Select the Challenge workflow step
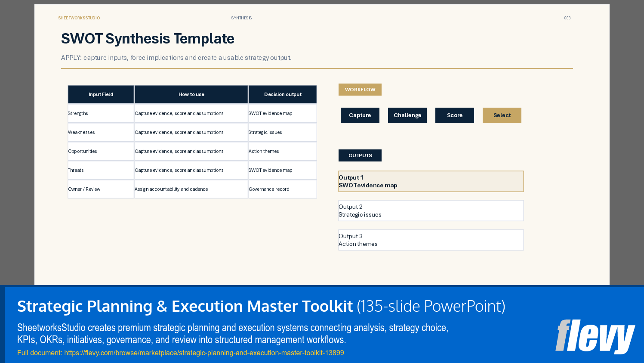This screenshot has width=644, height=363. click(x=407, y=115)
